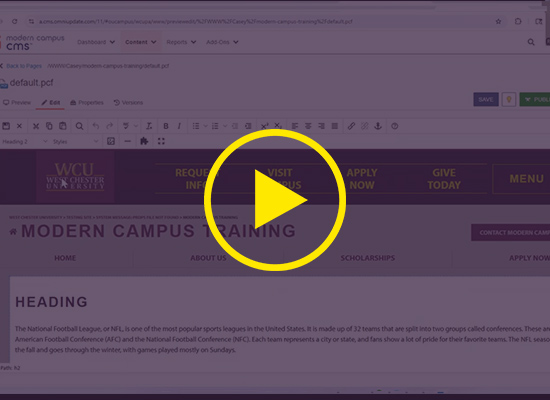Click the browser address bar URL
550x400 pixels.
click(195, 21)
